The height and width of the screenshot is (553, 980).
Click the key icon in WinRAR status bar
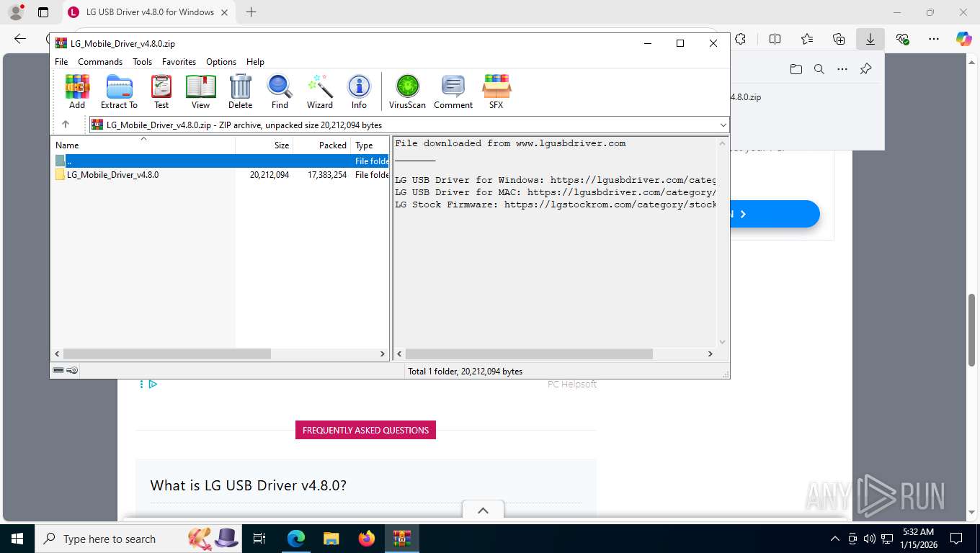click(x=72, y=371)
